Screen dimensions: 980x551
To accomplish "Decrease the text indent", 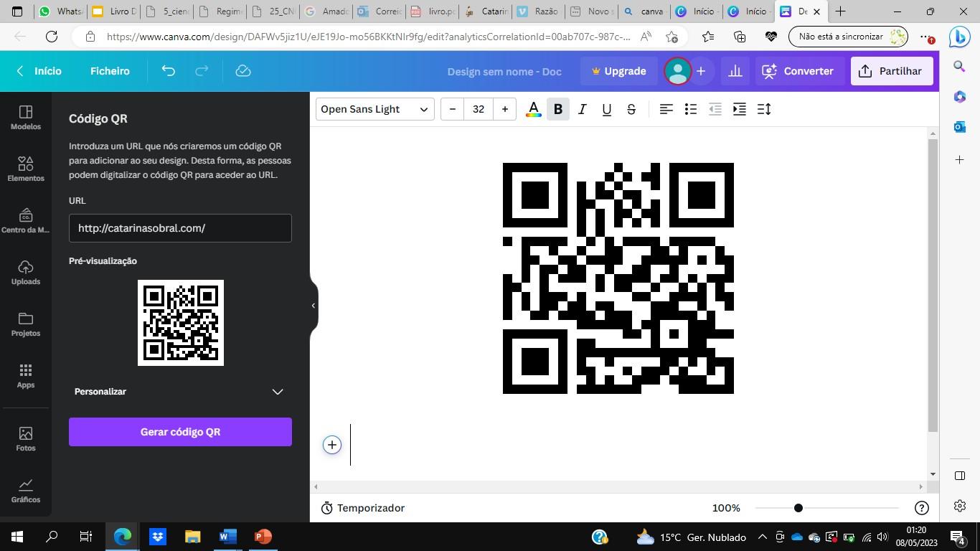I will tap(715, 109).
